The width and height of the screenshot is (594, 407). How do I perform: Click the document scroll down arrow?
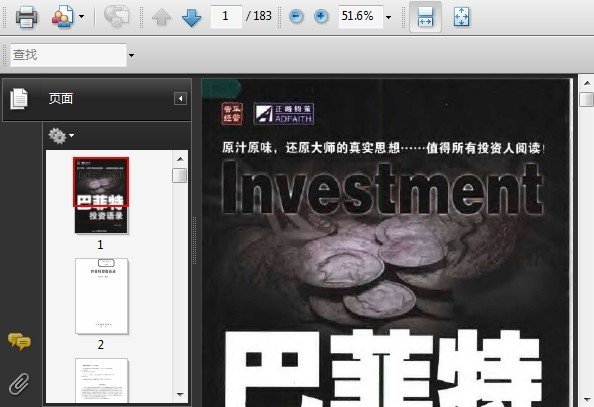[x=587, y=400]
